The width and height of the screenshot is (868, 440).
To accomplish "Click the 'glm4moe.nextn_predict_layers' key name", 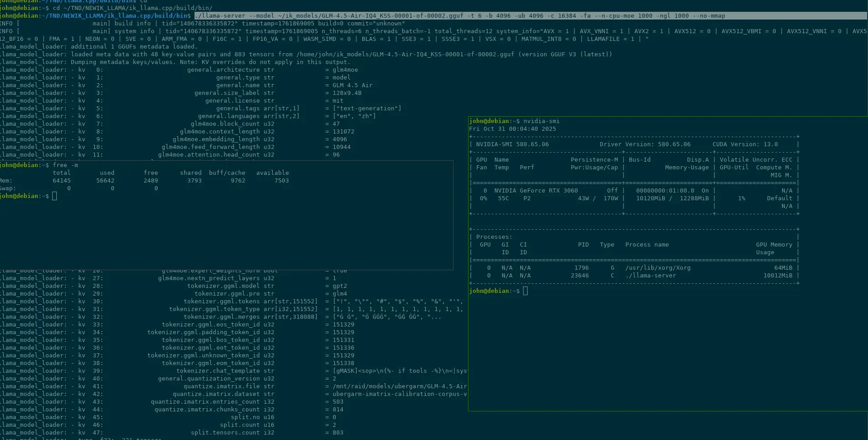I will pos(209,278).
